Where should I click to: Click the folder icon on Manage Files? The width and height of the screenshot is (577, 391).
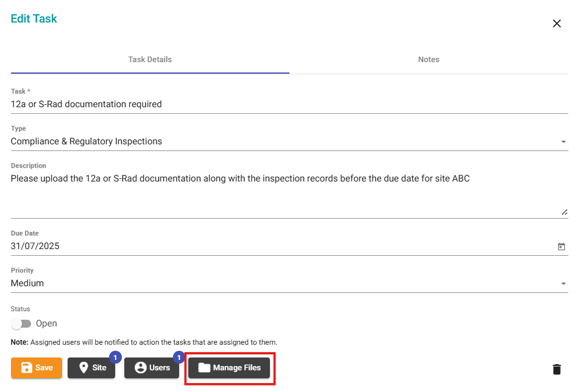pos(204,367)
